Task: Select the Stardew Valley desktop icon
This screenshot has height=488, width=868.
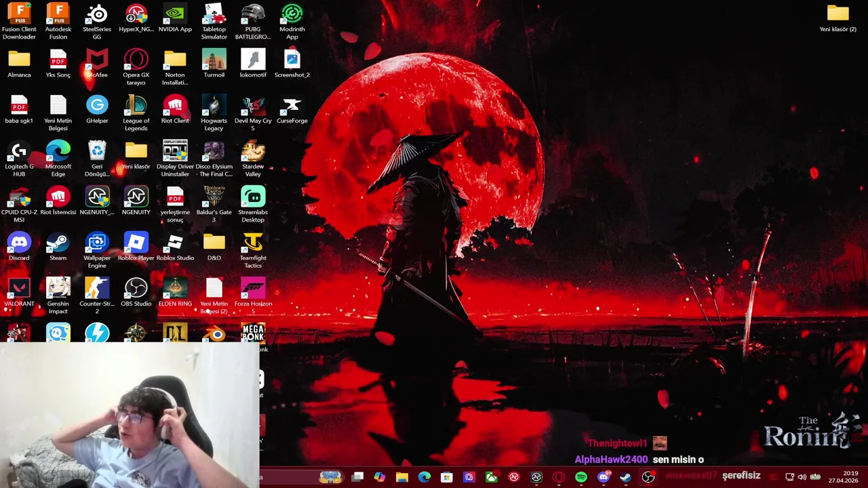Action: point(253,159)
